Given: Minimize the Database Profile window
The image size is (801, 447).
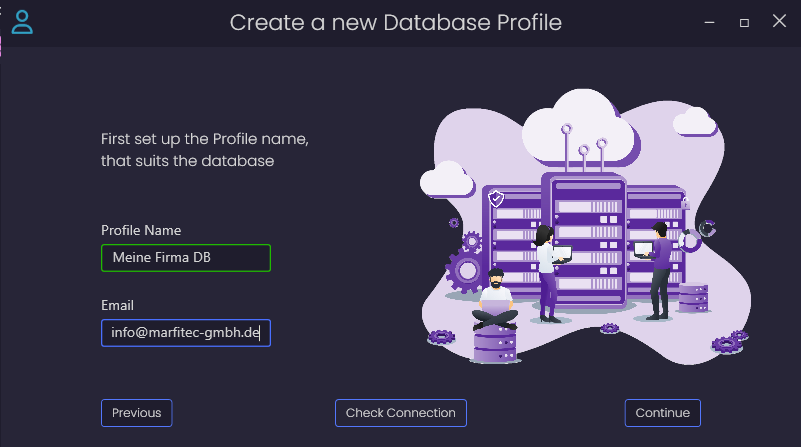Looking at the screenshot, I should pyautogui.click(x=709, y=22).
